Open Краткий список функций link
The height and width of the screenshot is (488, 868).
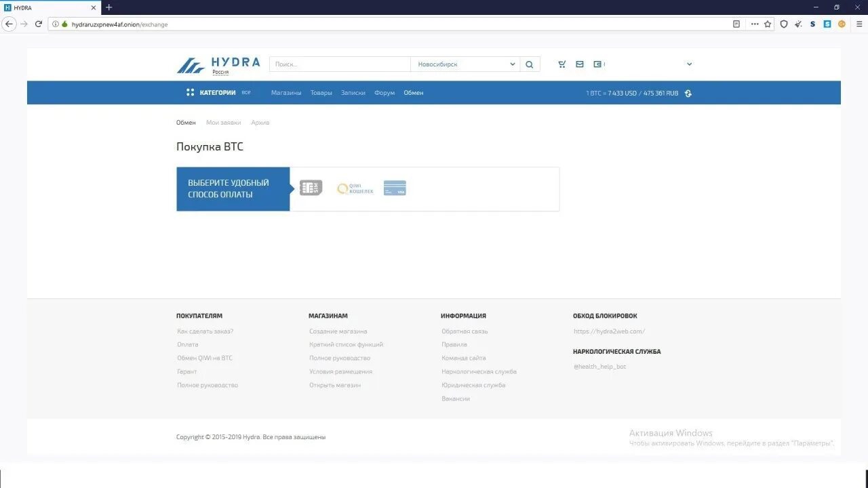tap(347, 344)
